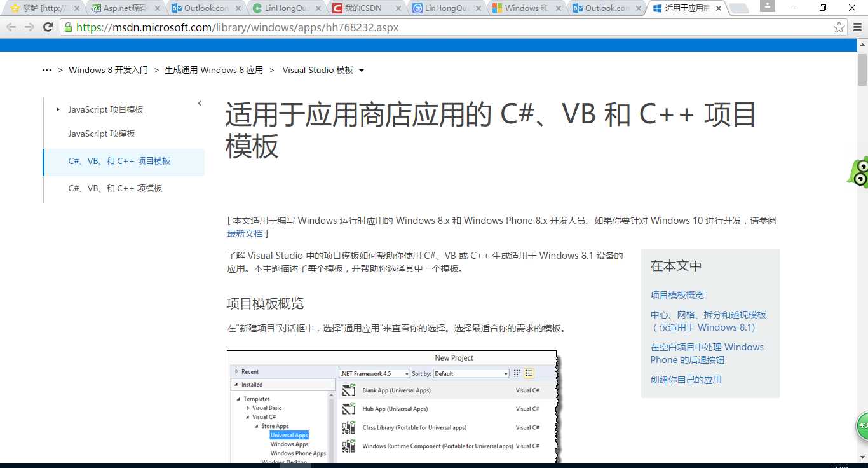Screen dimensions: 868x468
Task: Follow the 最新文档 link
Action: pyautogui.click(x=245, y=233)
